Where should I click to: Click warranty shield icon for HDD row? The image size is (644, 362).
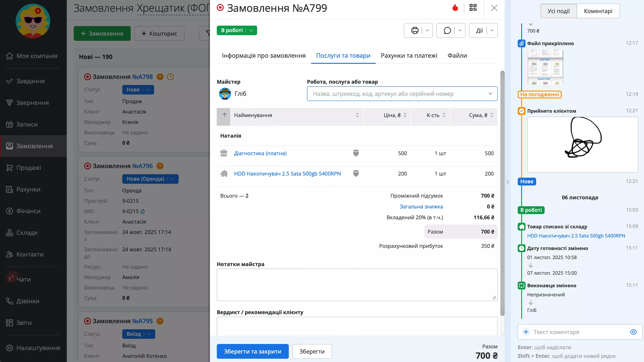(x=356, y=173)
